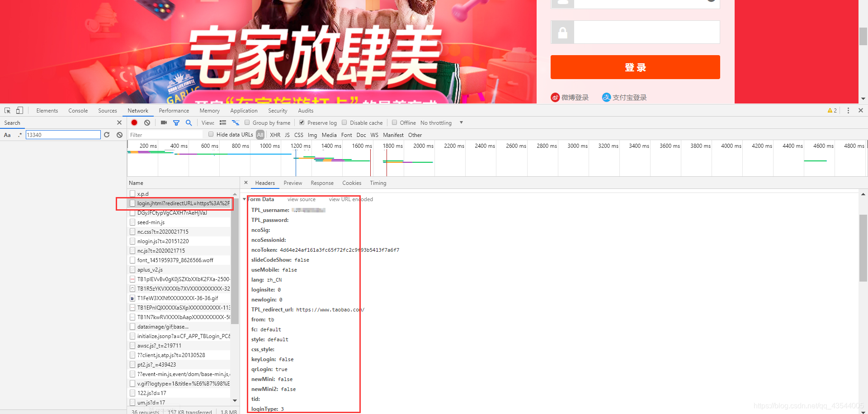Image resolution: width=868 pixels, height=414 pixels.
Task: Toggle regular expression search button
Action: 20,135
